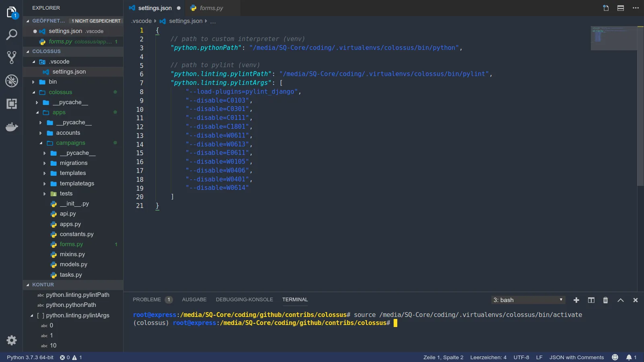Click the editor vertical scrollbar
The width and height of the screenshot is (644, 362).
pyautogui.click(x=640, y=106)
